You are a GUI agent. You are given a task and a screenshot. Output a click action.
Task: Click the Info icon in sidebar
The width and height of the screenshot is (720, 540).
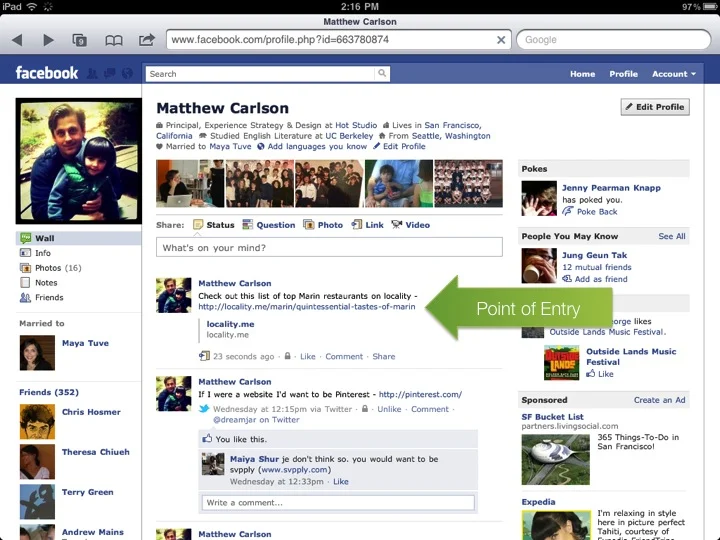25,253
